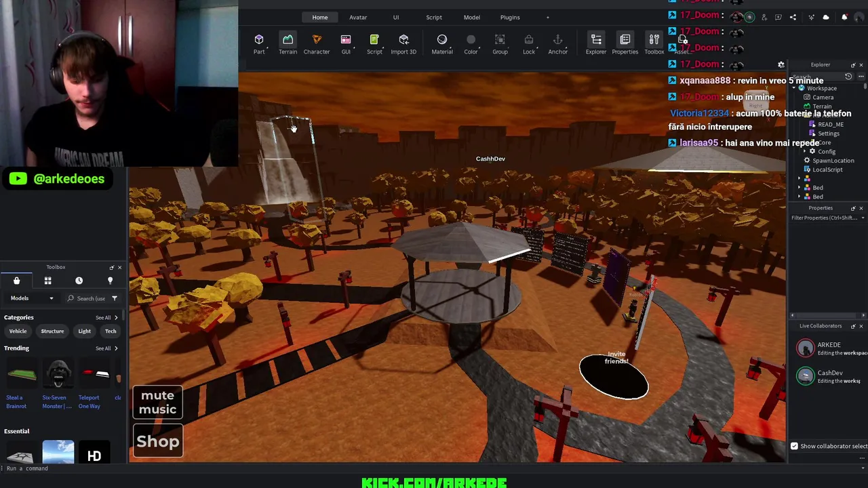Select the Structure category chip

point(52,331)
